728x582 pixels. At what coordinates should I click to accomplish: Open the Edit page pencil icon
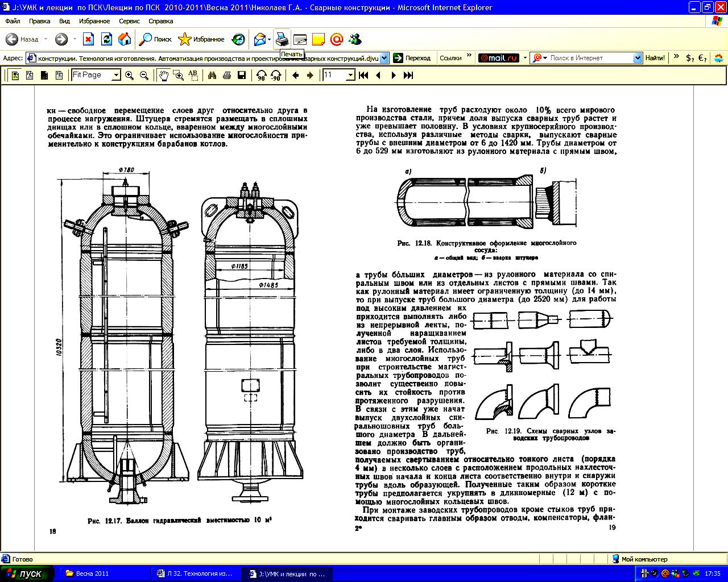point(300,39)
